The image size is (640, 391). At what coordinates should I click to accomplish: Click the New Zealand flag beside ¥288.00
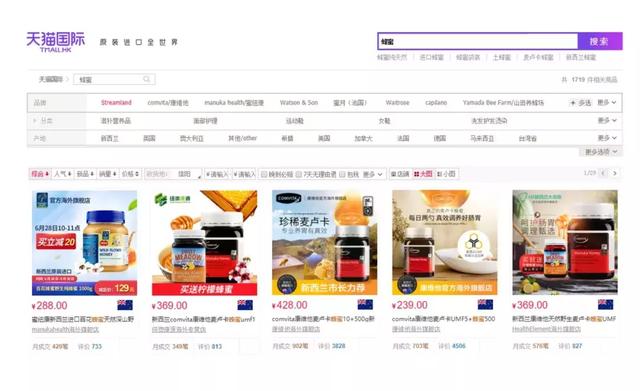125,305
